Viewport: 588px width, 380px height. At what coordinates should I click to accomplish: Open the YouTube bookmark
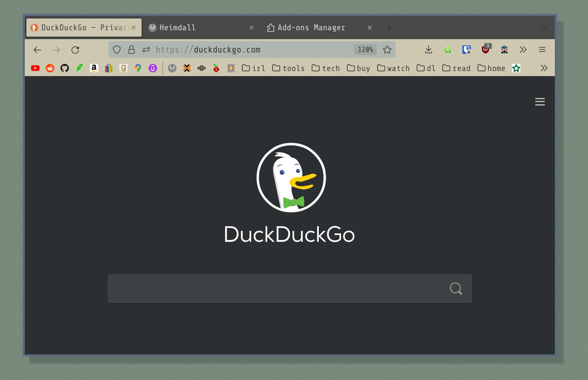coord(35,68)
